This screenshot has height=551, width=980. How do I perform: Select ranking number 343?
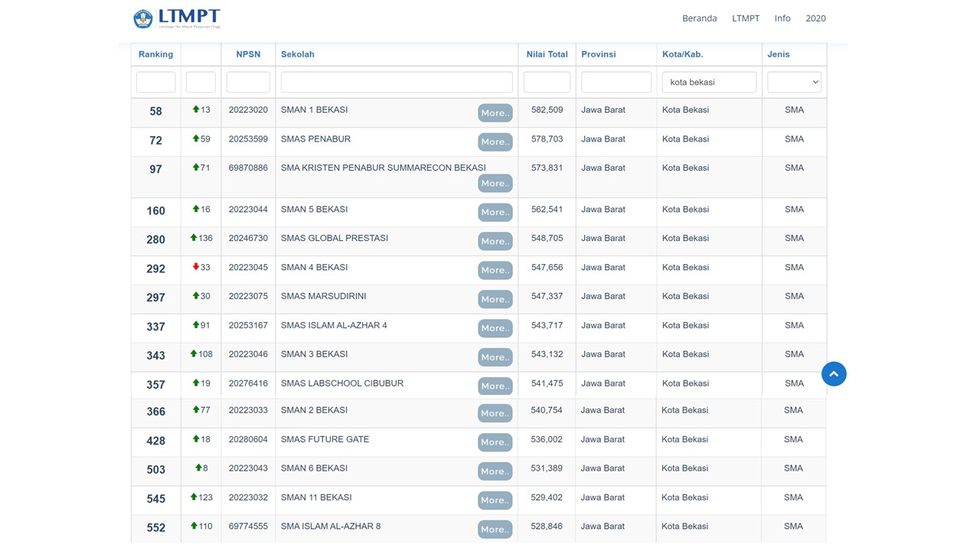pos(155,356)
